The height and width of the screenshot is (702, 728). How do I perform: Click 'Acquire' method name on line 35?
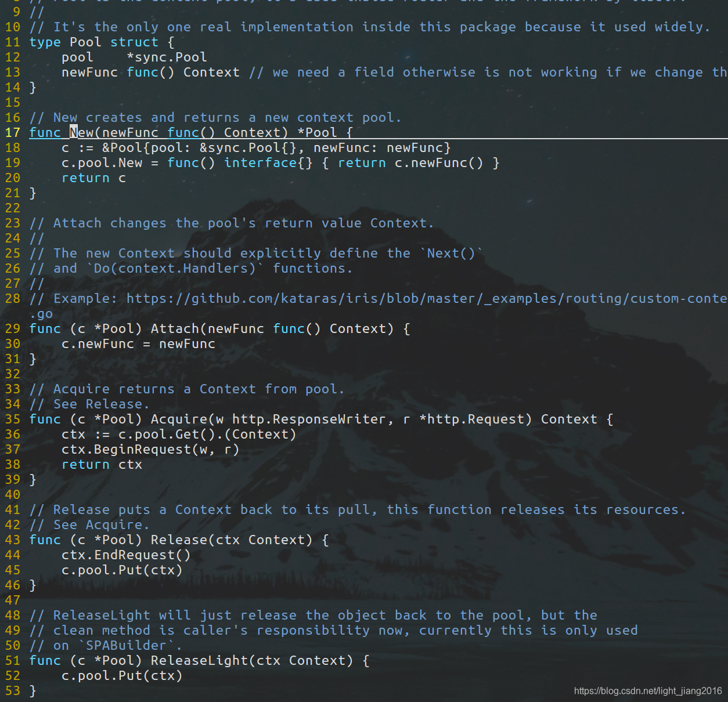[x=179, y=419]
